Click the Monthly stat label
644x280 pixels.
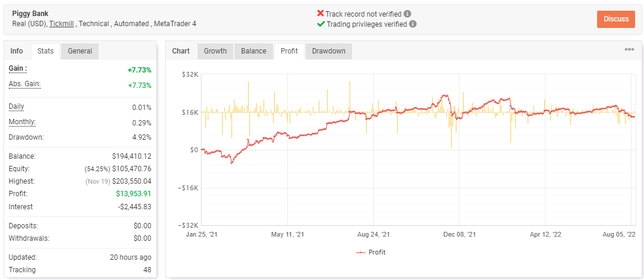tap(22, 122)
